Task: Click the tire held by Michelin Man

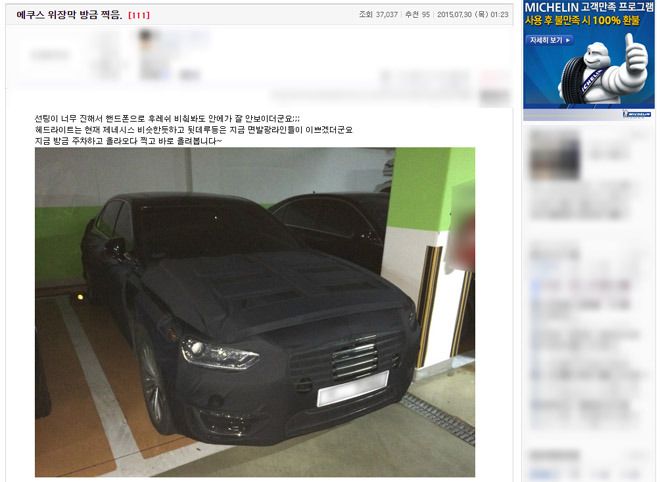Action: [581, 81]
